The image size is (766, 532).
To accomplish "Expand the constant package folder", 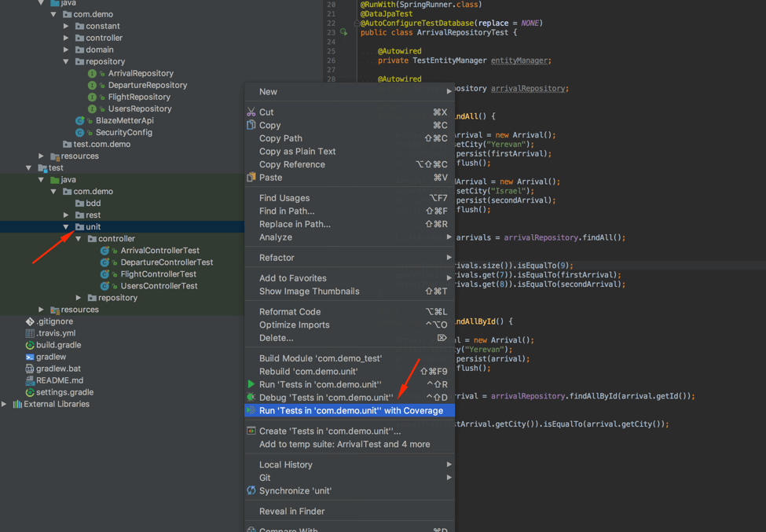I will 66,26.
